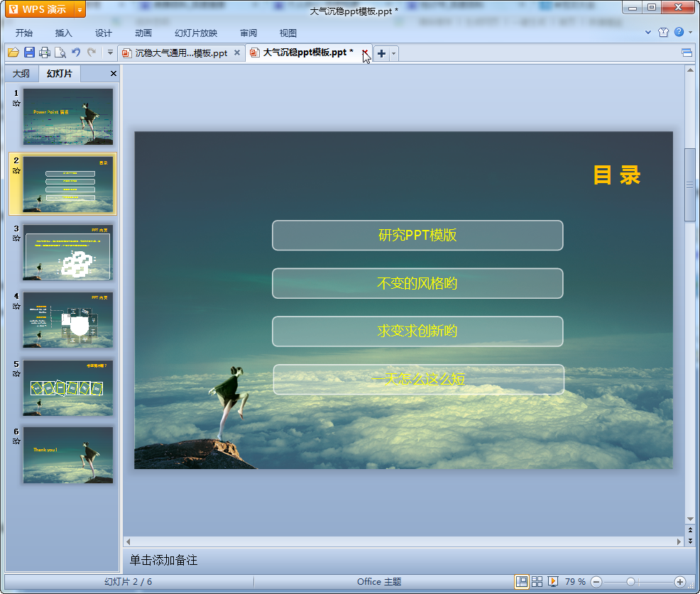Image resolution: width=700 pixels, height=594 pixels.
Task: Switch to the 幻灯片 panel tab
Action: pos(60,74)
